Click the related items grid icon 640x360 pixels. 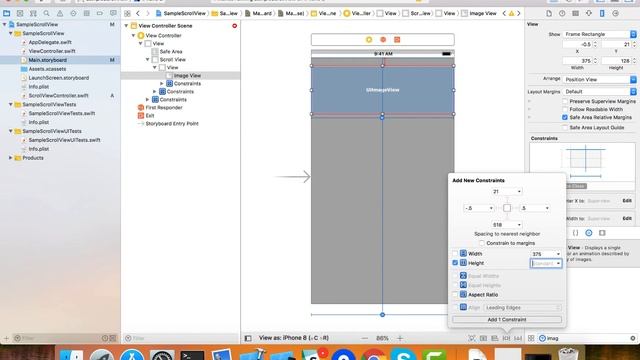point(127,13)
